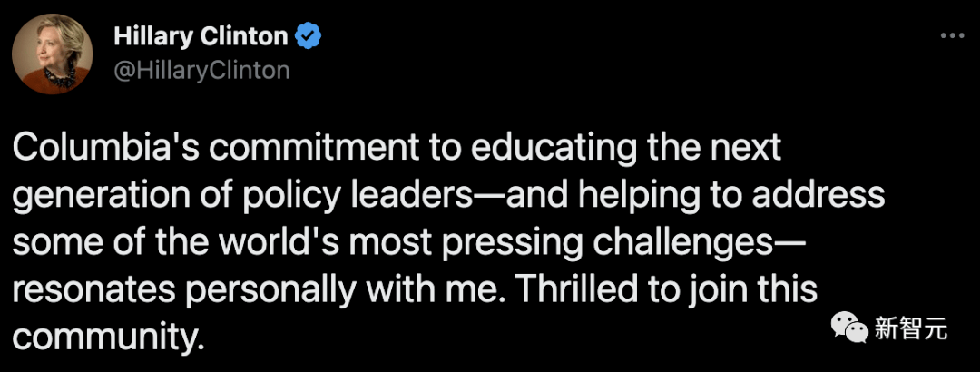
Task: Open the @HillaryClinton handle link
Action: coord(201,69)
